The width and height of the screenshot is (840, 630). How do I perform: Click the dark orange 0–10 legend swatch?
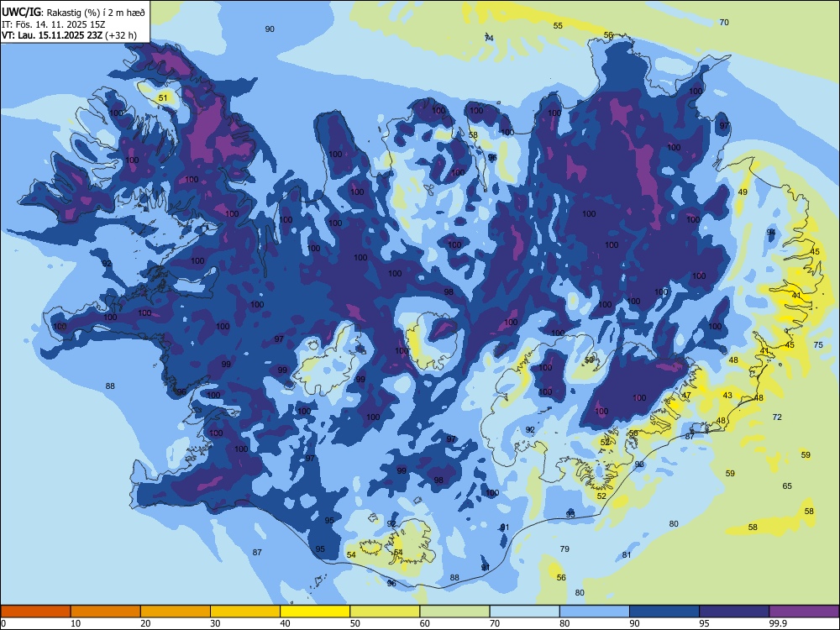pos(35,612)
